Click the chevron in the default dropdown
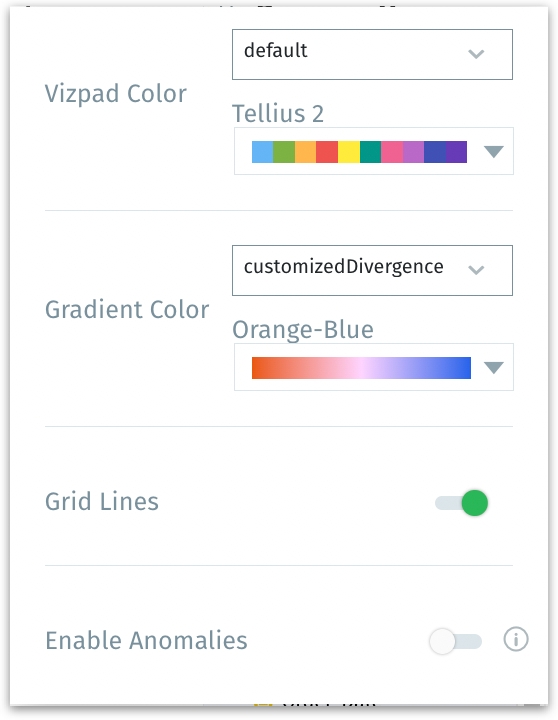 pos(476,54)
